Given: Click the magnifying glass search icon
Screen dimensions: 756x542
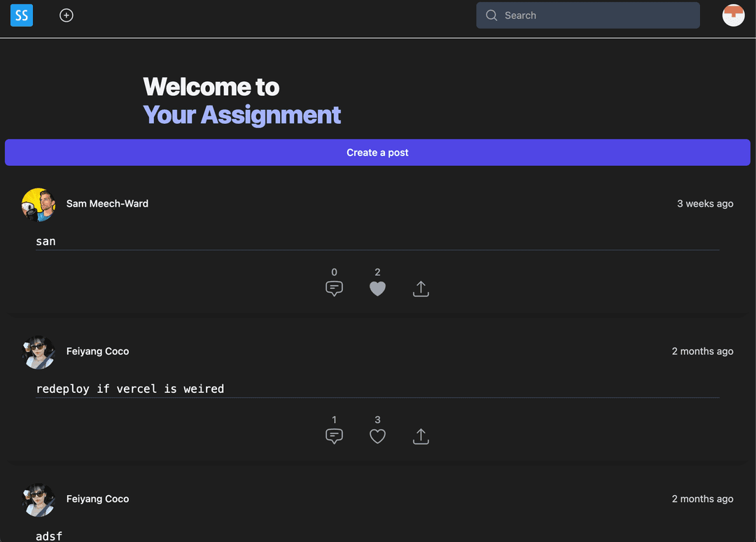Looking at the screenshot, I should tap(491, 15).
